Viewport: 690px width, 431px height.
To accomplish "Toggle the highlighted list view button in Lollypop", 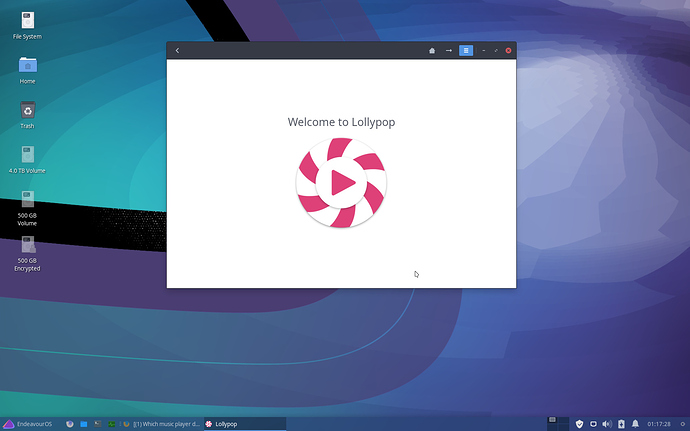I will pos(466,51).
